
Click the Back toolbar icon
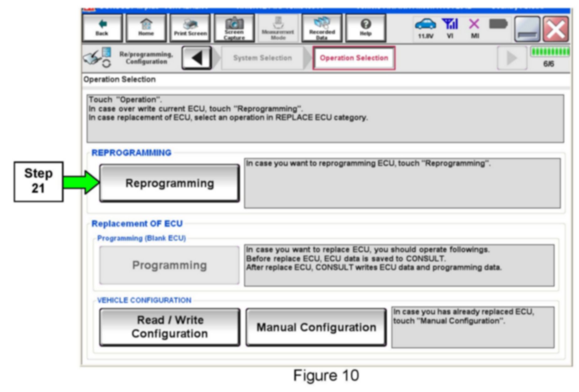tap(102, 28)
